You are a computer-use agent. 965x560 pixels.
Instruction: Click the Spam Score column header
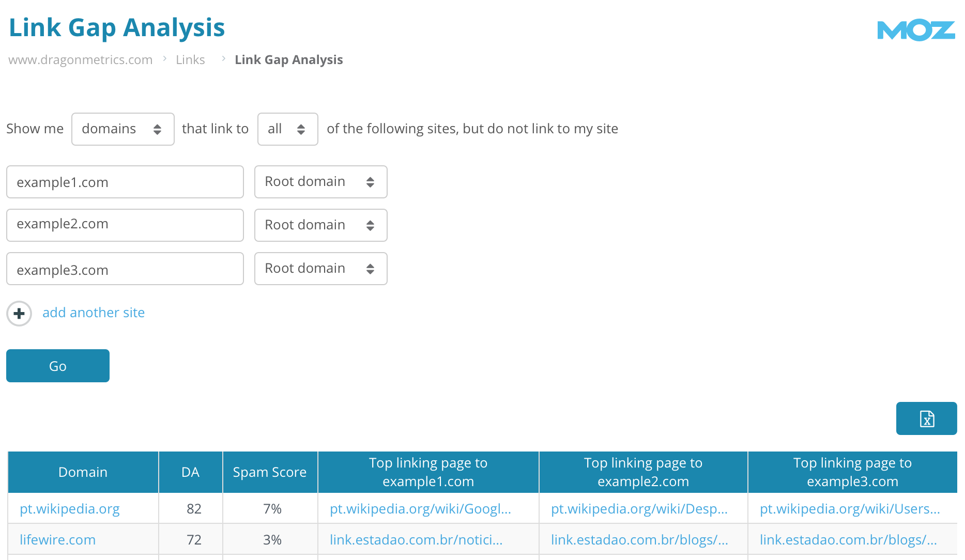pos(269,472)
